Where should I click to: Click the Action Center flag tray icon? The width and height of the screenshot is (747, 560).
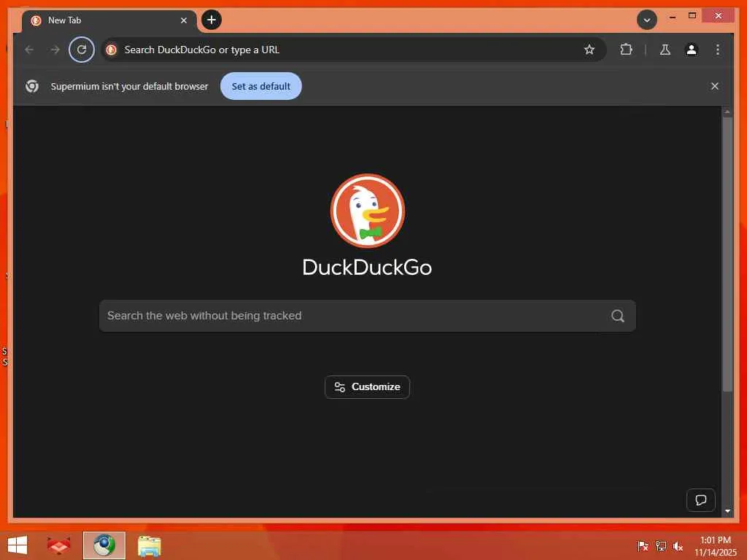click(643, 546)
